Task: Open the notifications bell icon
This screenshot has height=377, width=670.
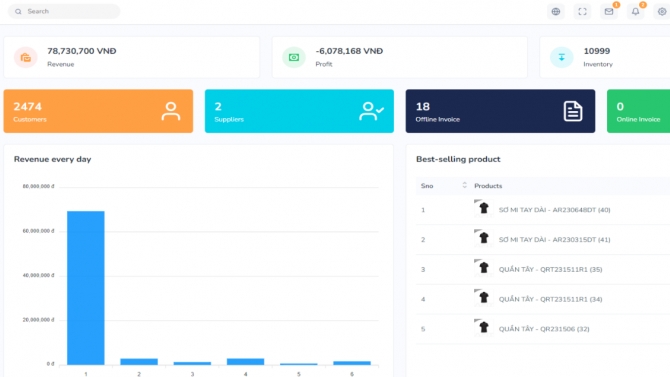Action: (x=635, y=12)
